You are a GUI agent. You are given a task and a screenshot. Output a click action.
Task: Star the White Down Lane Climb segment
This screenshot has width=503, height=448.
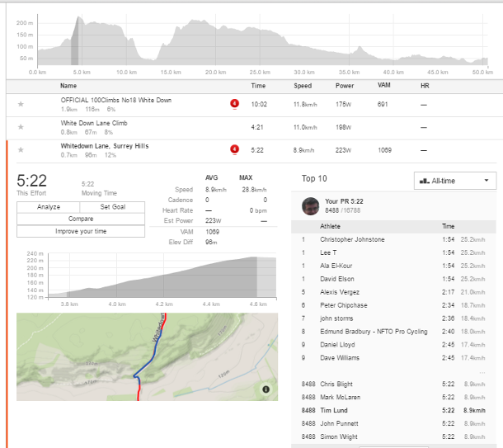point(21,127)
